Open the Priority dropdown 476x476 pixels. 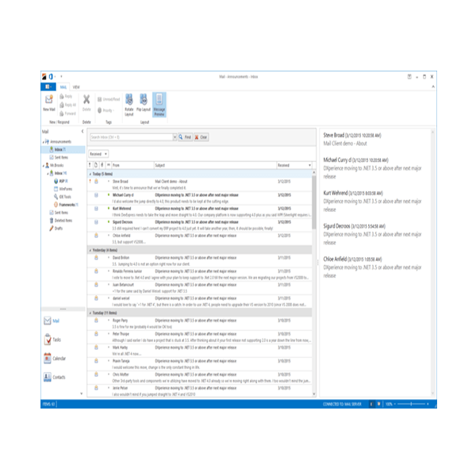(x=106, y=110)
